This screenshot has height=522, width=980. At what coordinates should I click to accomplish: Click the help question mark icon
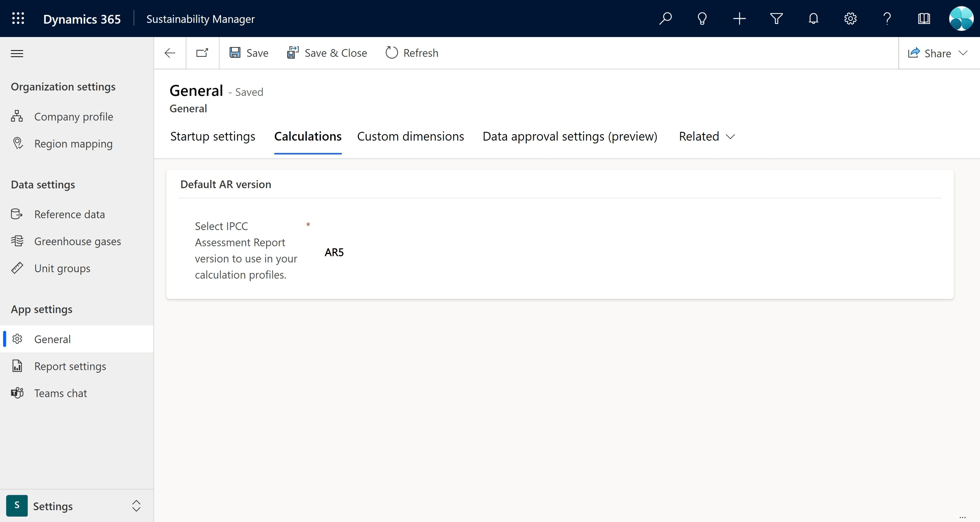887,18
